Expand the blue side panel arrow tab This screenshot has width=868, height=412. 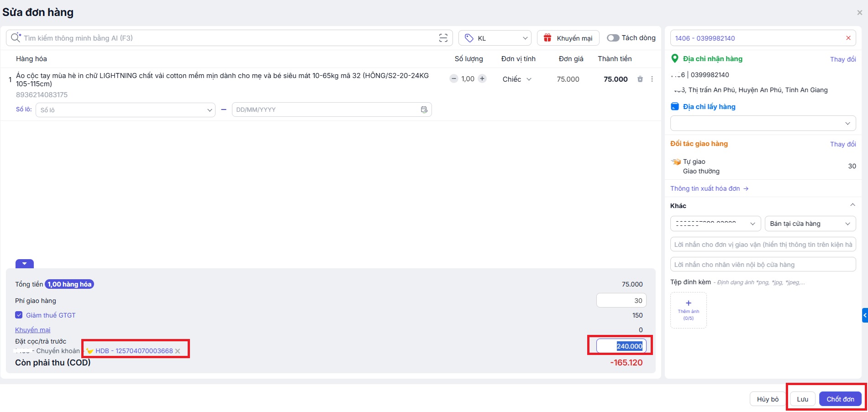[x=865, y=315]
